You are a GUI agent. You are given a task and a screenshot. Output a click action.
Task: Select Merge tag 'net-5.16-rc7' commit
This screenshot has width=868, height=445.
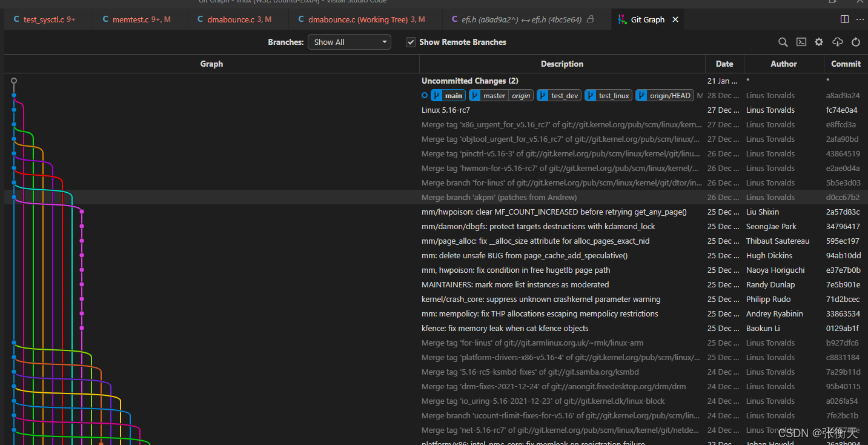(436, 430)
